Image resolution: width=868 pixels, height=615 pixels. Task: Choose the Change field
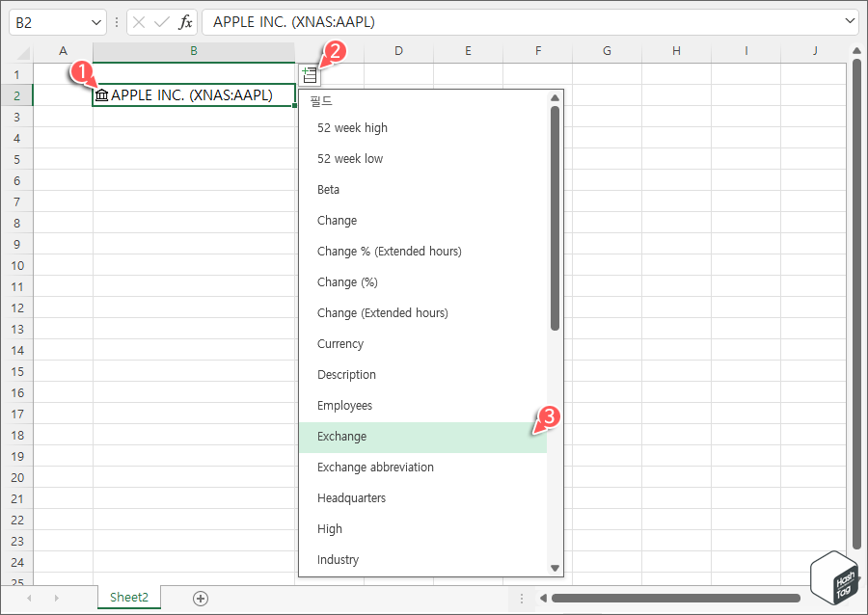coord(423,221)
